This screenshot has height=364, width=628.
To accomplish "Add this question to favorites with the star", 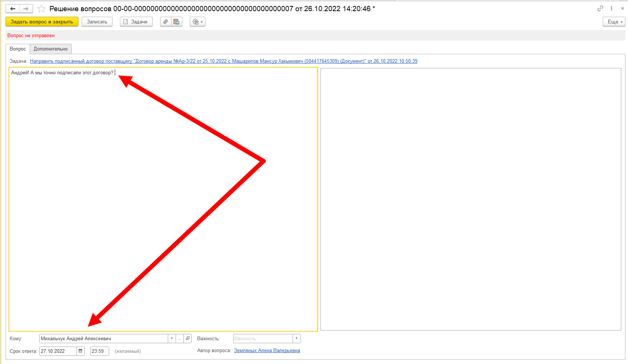I will click(x=41, y=9).
